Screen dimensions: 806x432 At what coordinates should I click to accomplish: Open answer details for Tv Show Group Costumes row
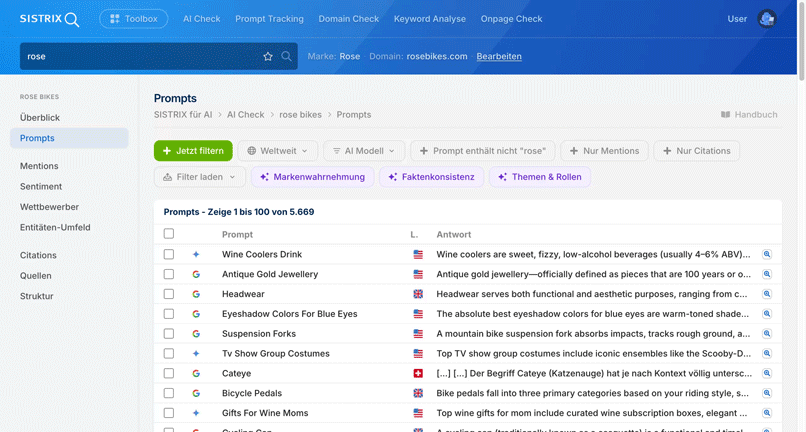[x=766, y=353]
